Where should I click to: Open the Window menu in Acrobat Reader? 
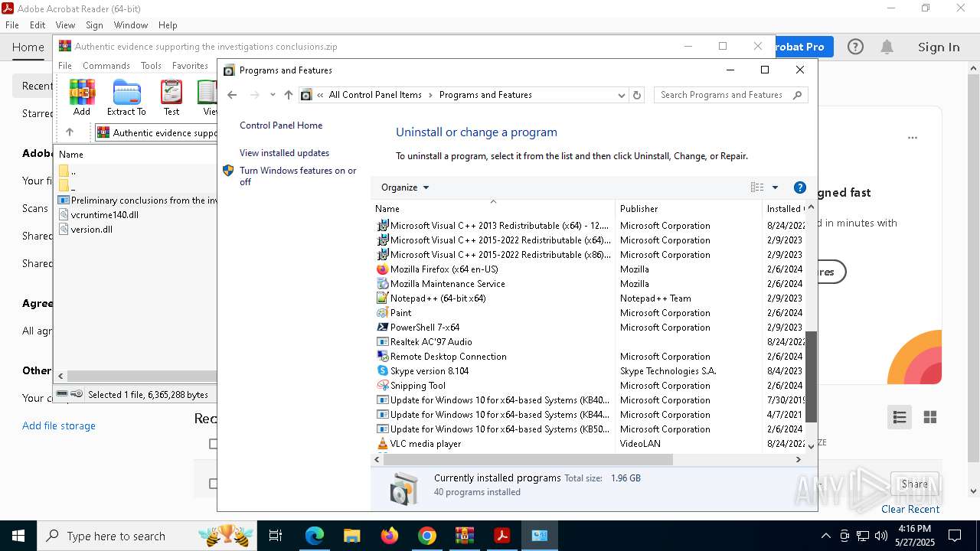tap(131, 25)
